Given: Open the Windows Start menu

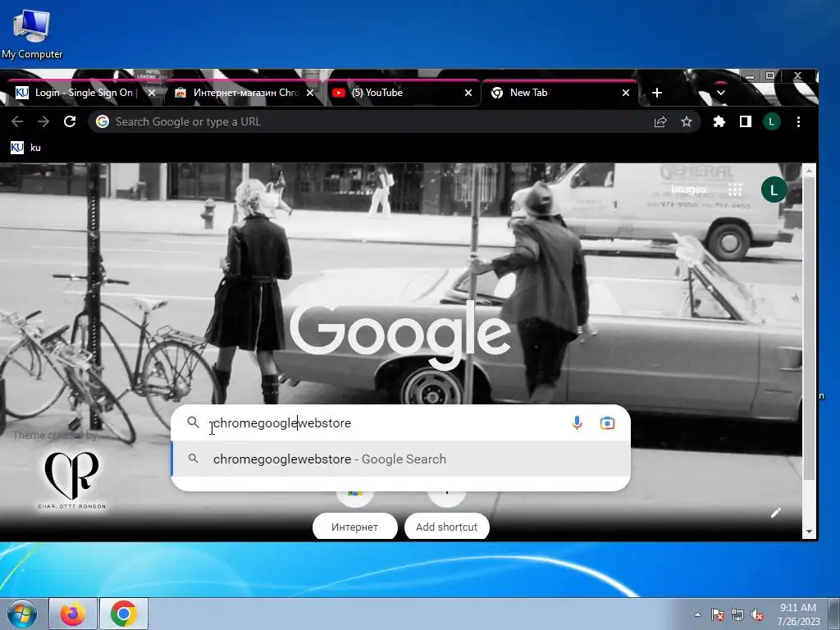Looking at the screenshot, I should pyautogui.click(x=21, y=614).
